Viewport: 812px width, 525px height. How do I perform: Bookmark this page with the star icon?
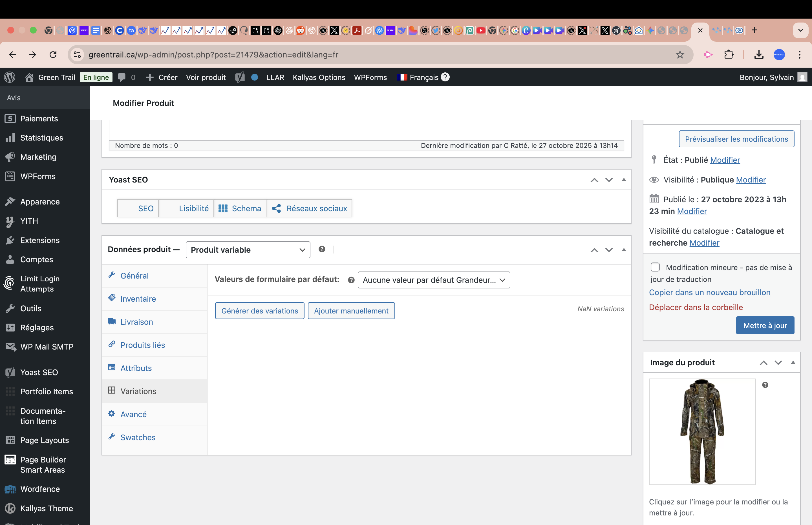click(680, 55)
